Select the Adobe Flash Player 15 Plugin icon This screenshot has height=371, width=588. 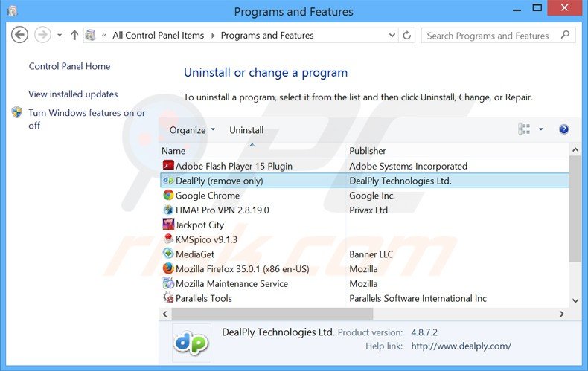pyautogui.click(x=168, y=165)
